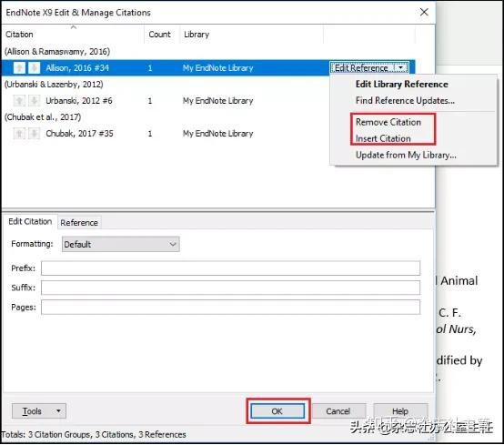Click up arrow beside Urbanski, 2012 #6
Viewport: 504px width, 445px height.
coord(19,101)
